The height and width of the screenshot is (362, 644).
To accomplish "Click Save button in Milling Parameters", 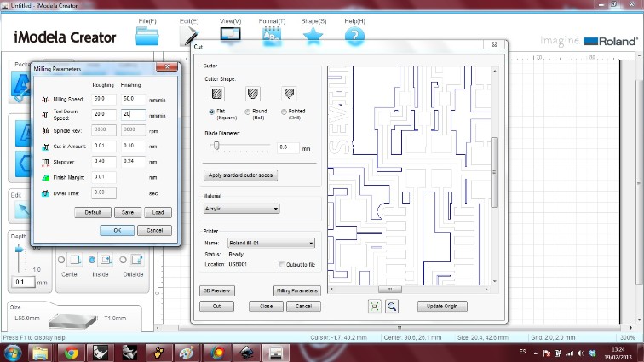I will (128, 212).
